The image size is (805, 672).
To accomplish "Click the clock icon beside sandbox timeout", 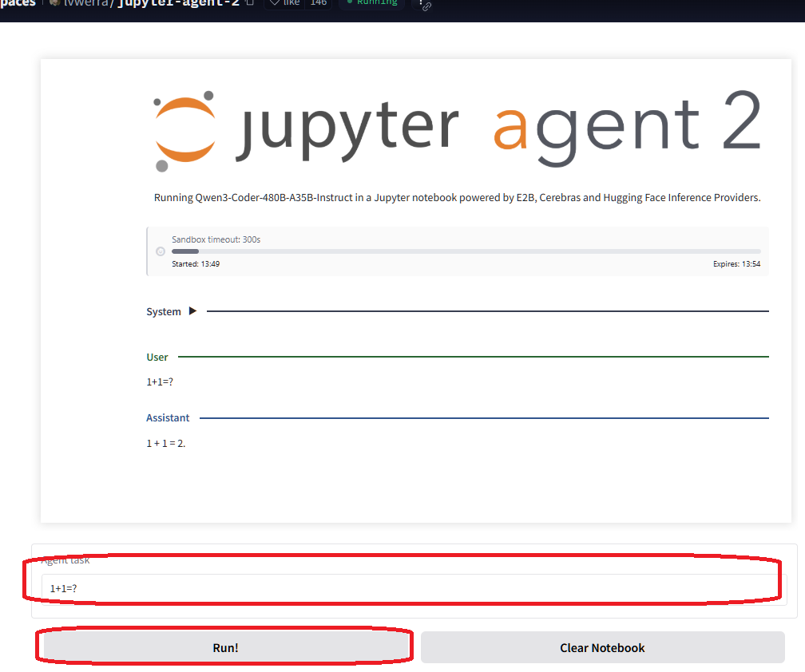I will pos(161,251).
